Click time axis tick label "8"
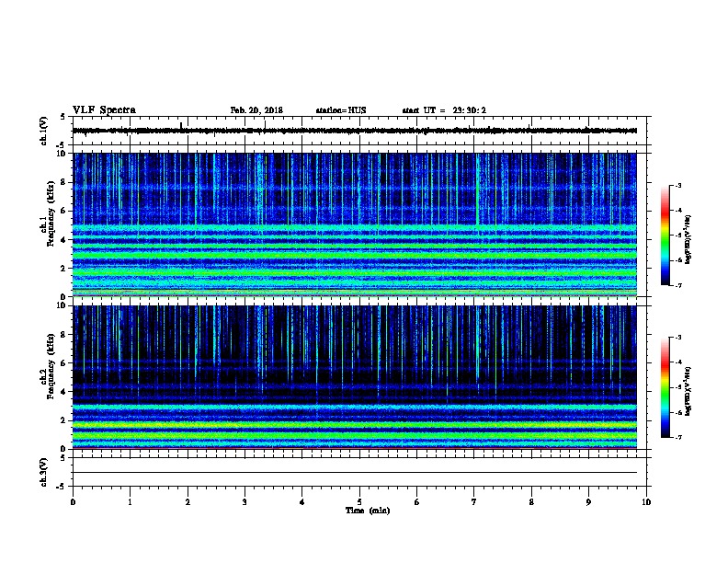This screenshot has width=728, height=563. (x=531, y=502)
